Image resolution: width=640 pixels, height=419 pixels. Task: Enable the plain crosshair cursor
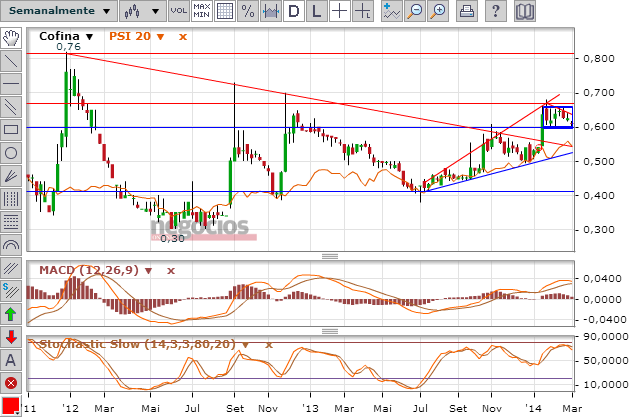click(339, 11)
